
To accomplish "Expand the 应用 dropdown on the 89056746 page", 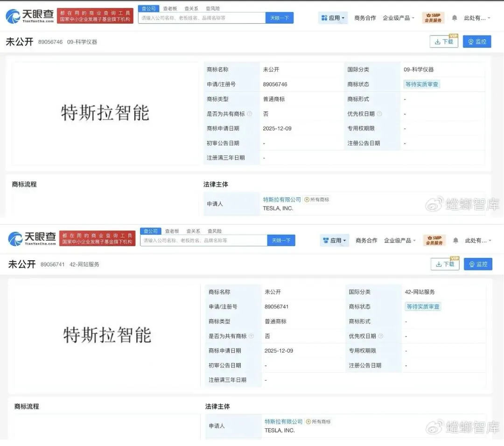I will pos(333,18).
